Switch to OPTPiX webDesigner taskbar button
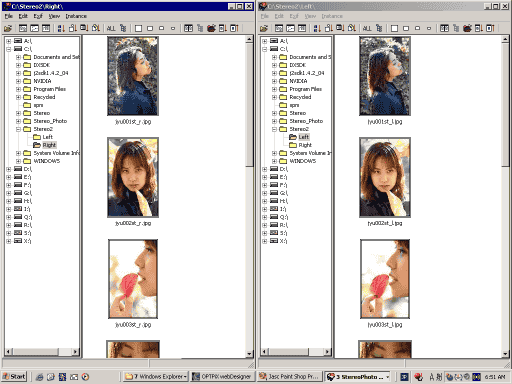The width and height of the screenshot is (512, 384). tap(223, 377)
